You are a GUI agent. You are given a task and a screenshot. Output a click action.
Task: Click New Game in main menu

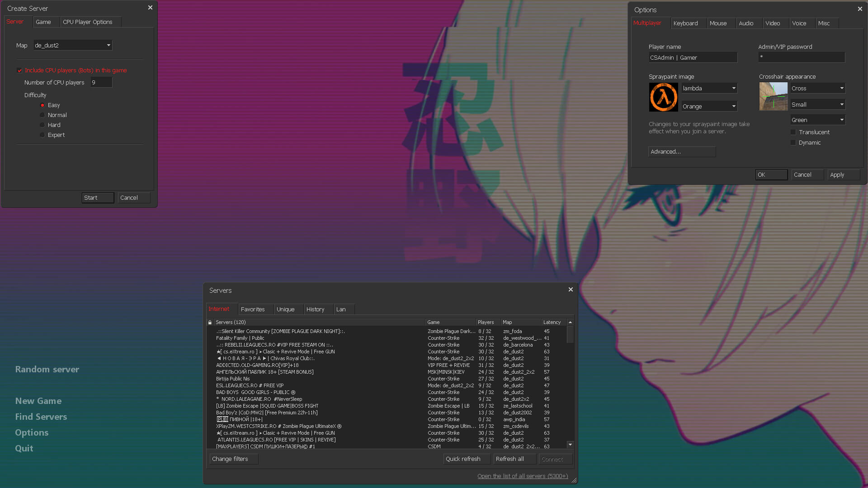pyautogui.click(x=38, y=401)
